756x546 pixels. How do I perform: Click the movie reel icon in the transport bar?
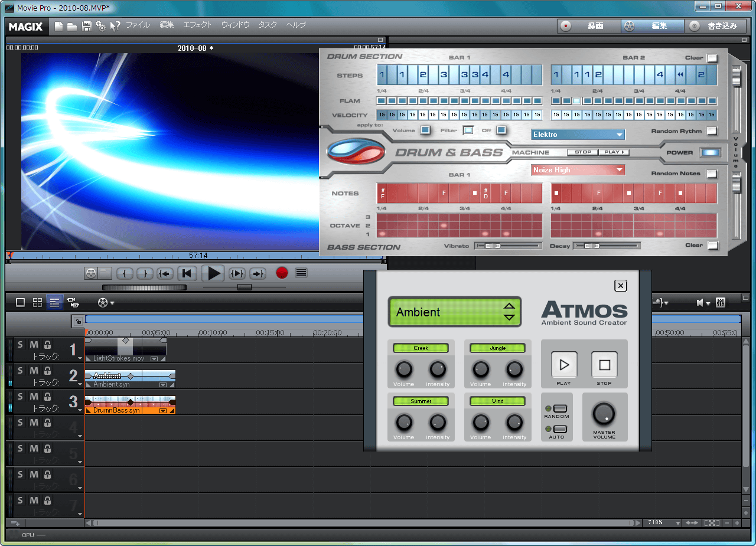pos(90,273)
